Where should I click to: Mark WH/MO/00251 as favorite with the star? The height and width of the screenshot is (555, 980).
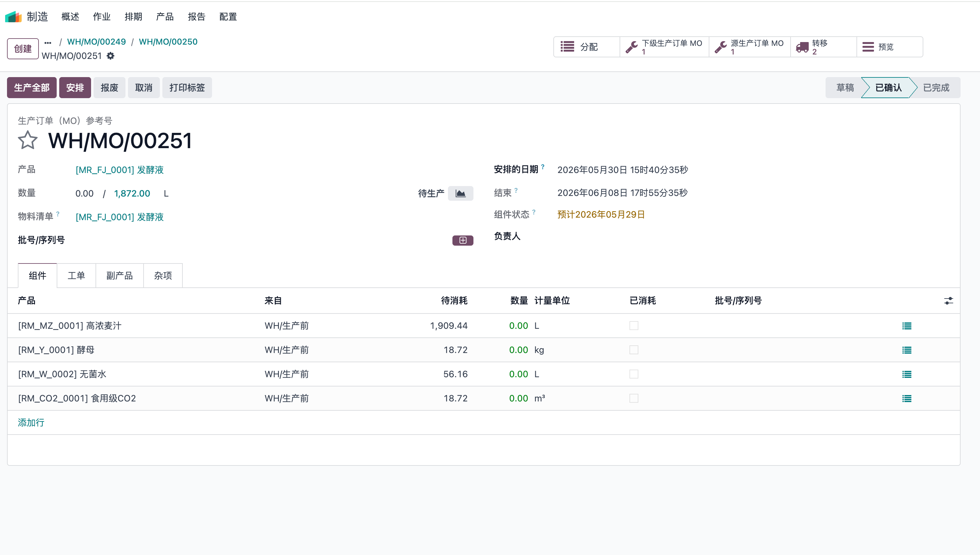(28, 140)
